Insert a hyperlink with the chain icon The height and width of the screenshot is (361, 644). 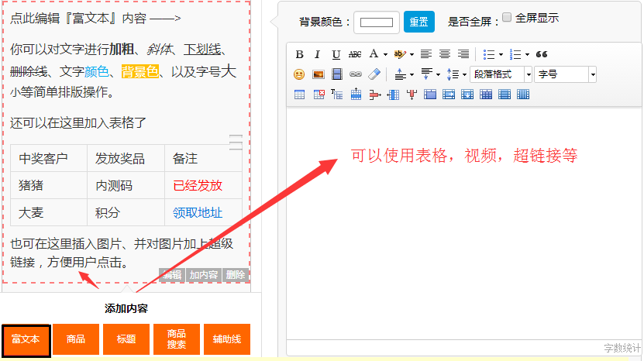coord(355,74)
